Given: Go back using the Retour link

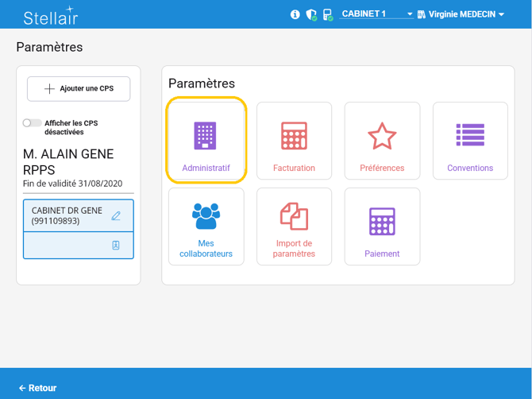Looking at the screenshot, I should [x=38, y=388].
